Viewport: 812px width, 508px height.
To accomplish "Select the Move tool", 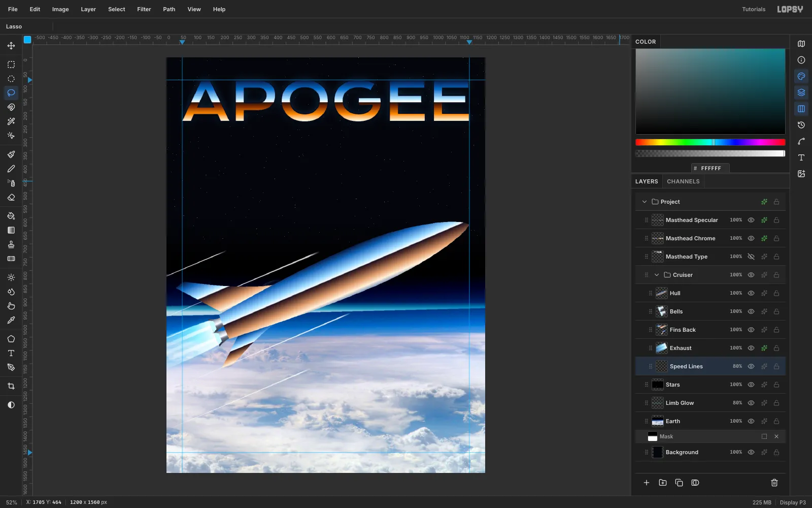I will pyautogui.click(x=11, y=46).
